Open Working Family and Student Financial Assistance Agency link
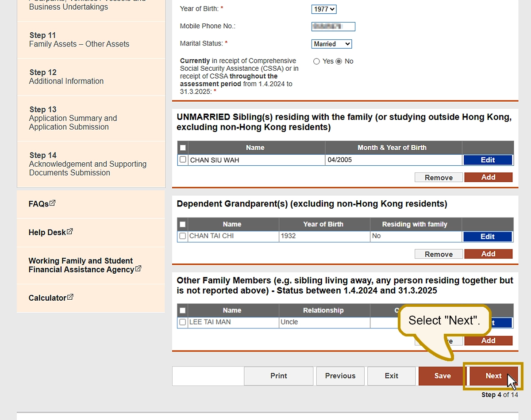Viewport: 531px width, 420px height. point(81,265)
